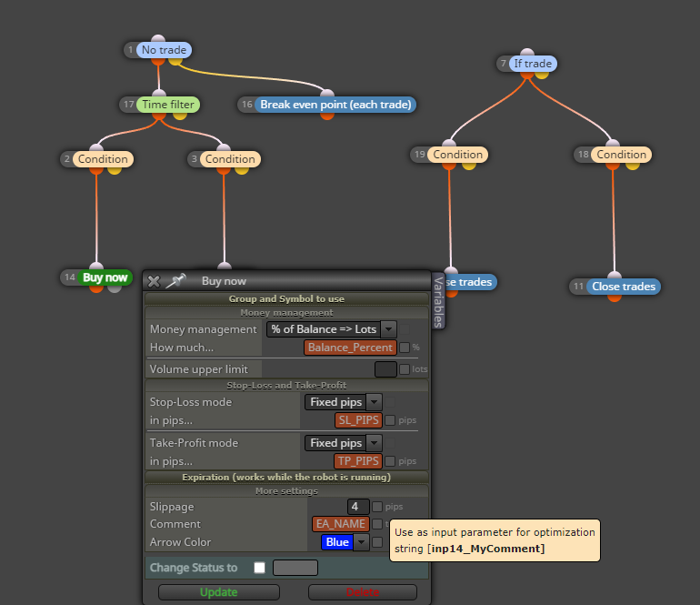Open the Stop-Loss mode dropdown
700x605 pixels.
click(x=344, y=402)
